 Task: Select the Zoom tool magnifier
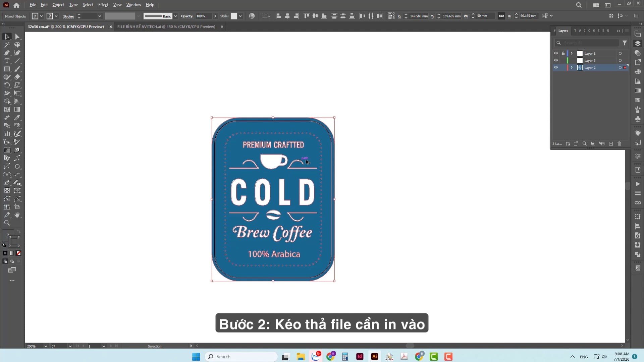(7, 223)
